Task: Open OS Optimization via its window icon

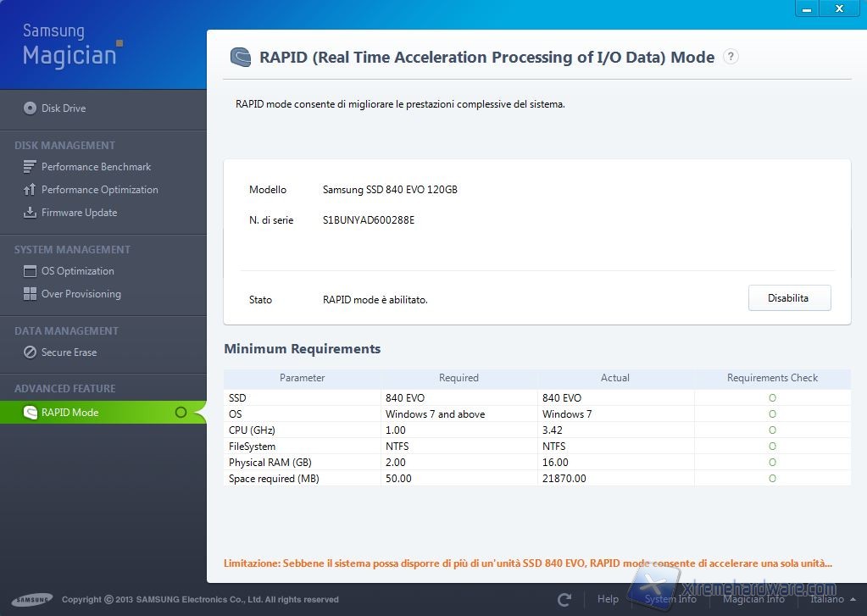Action: click(31, 271)
